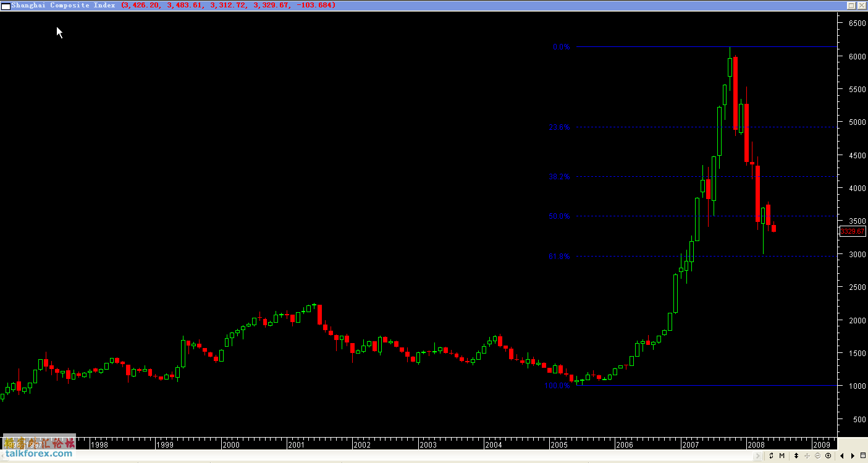Image resolution: width=868 pixels, height=463 pixels.
Task: Click the 1998 label on time axis
Action: pos(99,444)
